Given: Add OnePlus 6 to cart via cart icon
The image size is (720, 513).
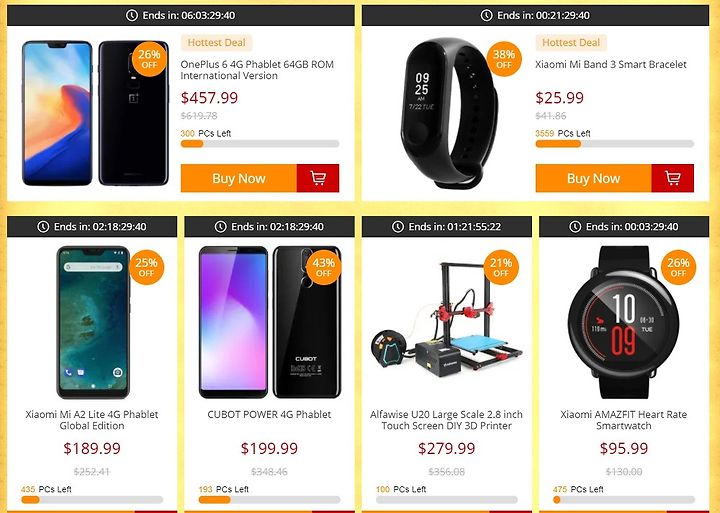Looking at the screenshot, I should 318,178.
